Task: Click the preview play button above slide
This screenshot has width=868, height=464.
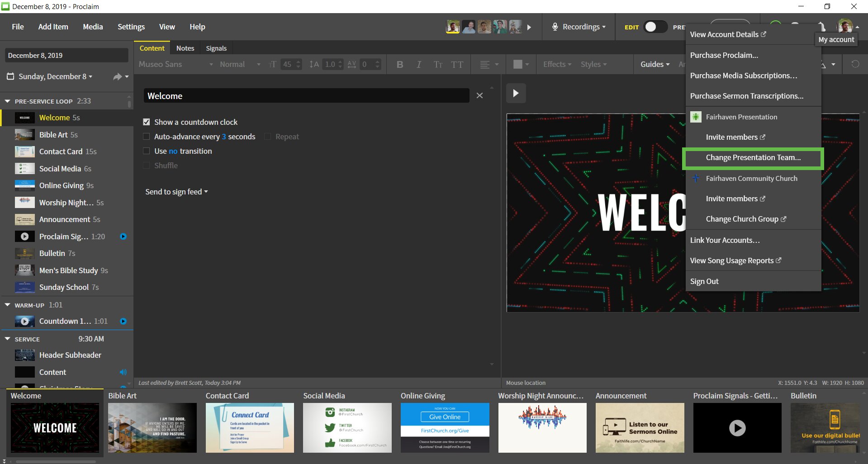Action: [516, 93]
